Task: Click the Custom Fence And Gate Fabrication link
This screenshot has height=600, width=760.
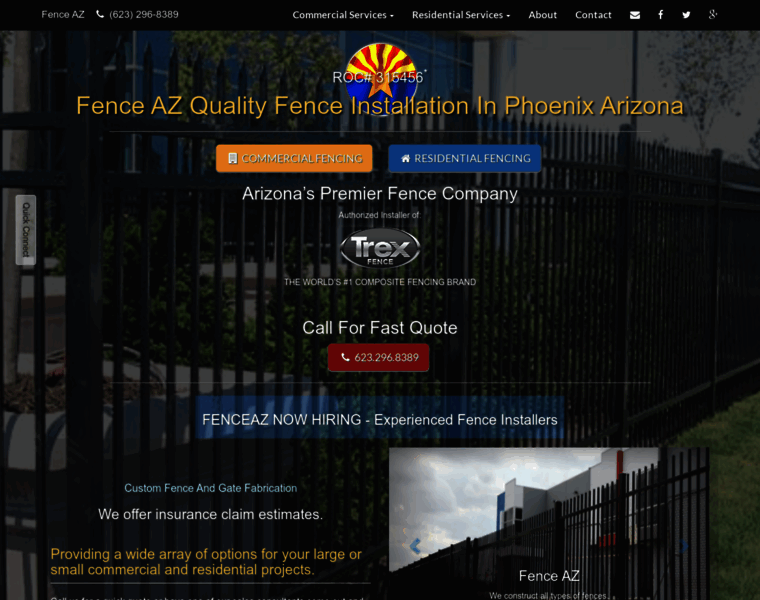Action: click(210, 488)
